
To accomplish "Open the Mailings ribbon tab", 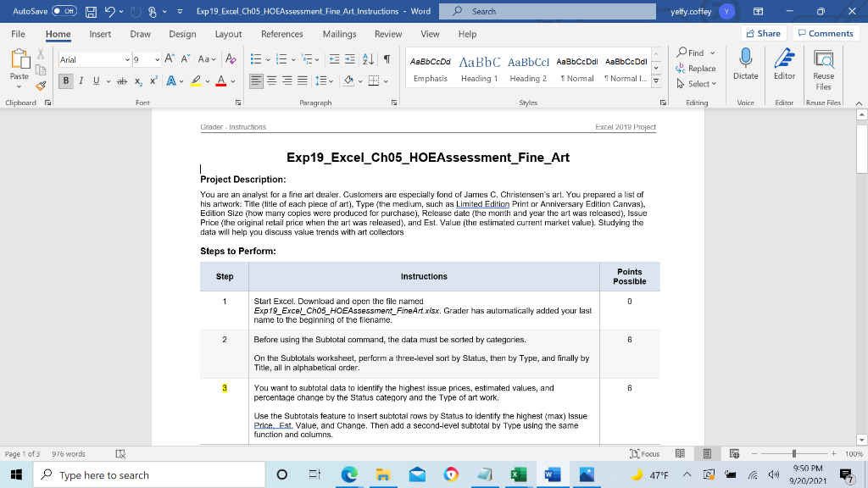I will coord(339,35).
